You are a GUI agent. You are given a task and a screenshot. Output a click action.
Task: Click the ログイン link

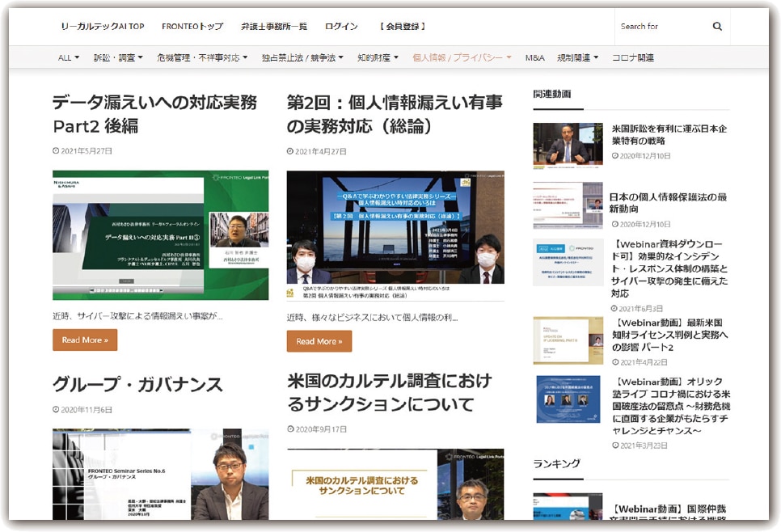[x=341, y=27]
